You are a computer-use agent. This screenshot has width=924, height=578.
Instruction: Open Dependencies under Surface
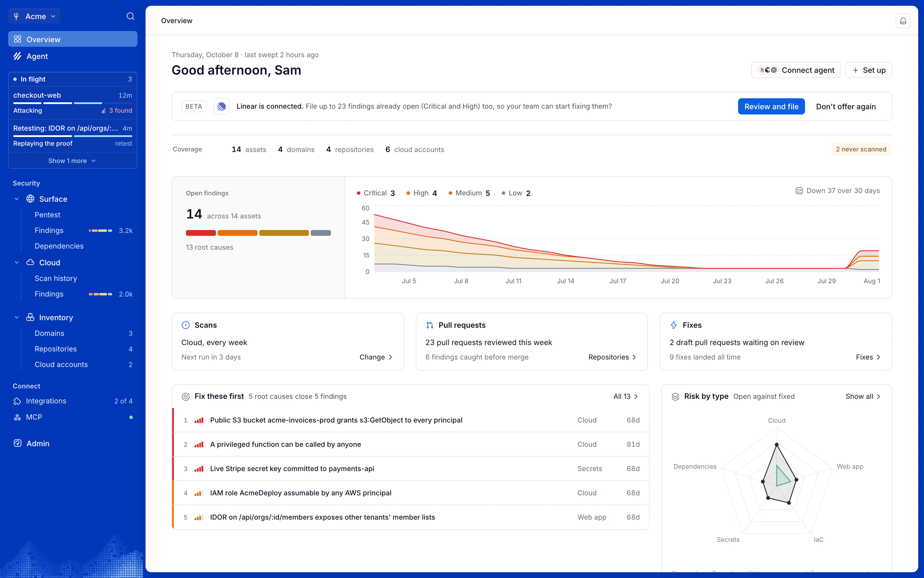coord(59,246)
